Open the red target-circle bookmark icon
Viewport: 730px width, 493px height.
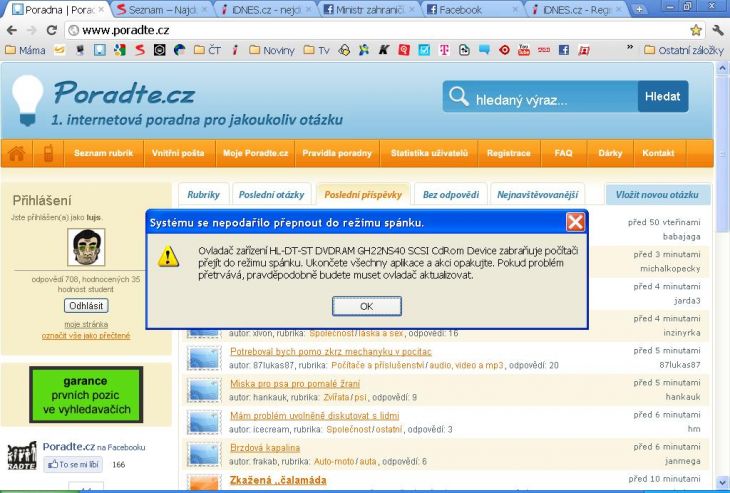click(x=504, y=50)
